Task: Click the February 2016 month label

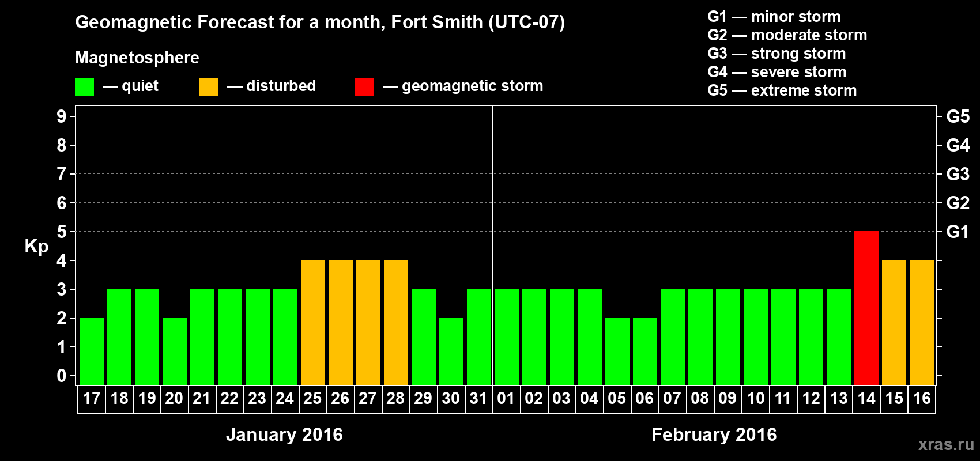Action: click(x=714, y=434)
